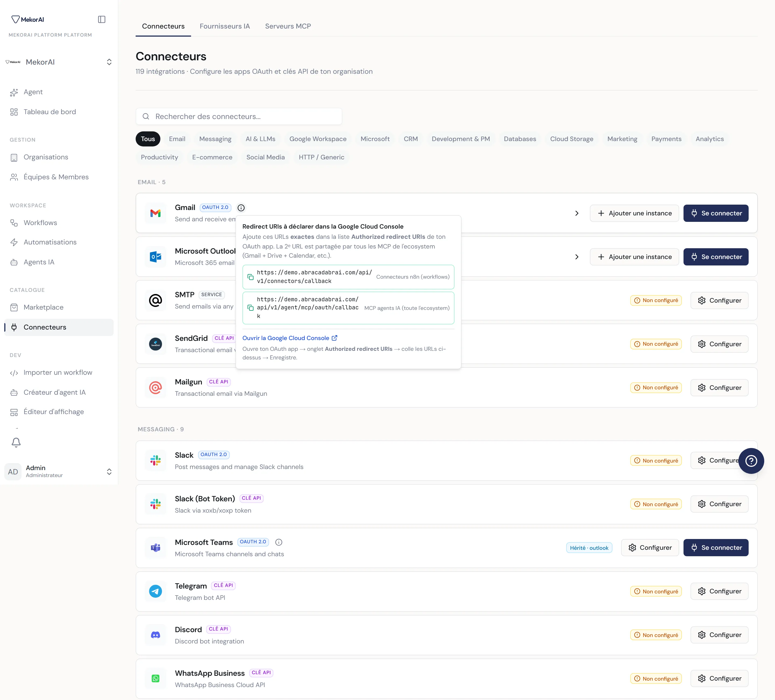
Task: Filter connectors by Social Media
Action: pyautogui.click(x=265, y=157)
